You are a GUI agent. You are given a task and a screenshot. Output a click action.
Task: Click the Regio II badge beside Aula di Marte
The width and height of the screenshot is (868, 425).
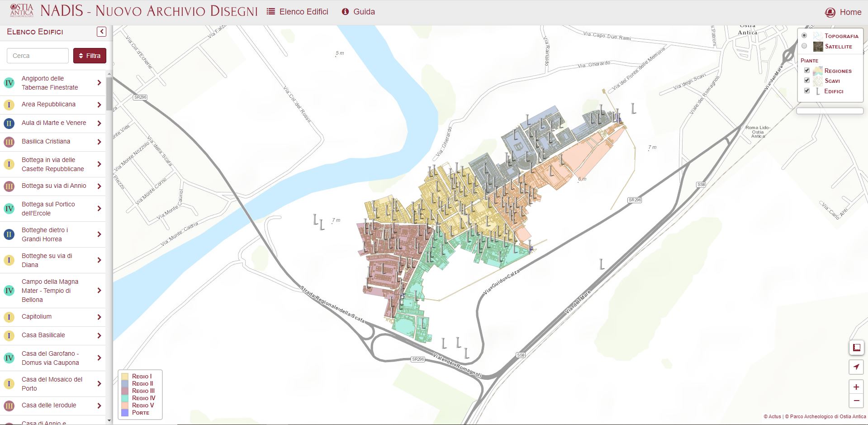pos(9,123)
